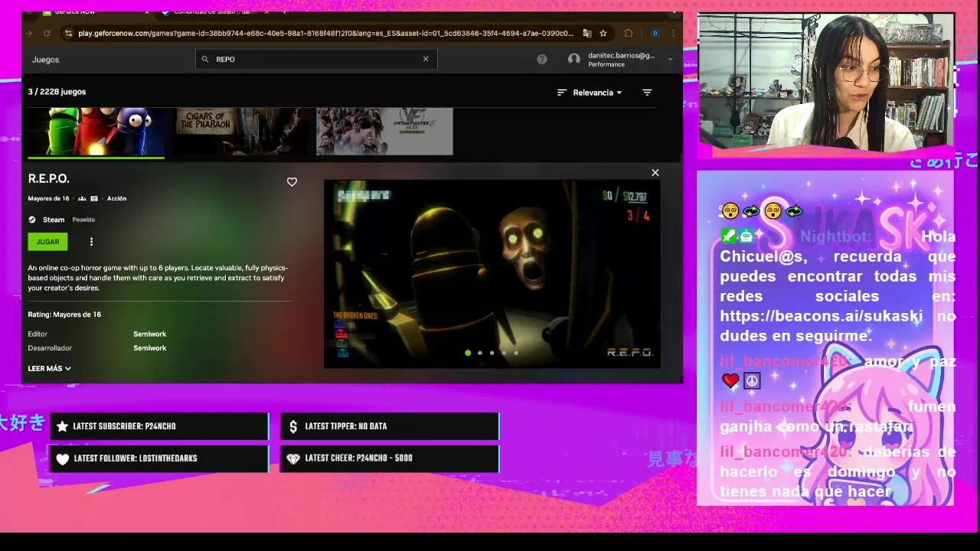The height and width of the screenshot is (551, 980).
Task: Open the help question mark icon
Action: (542, 59)
